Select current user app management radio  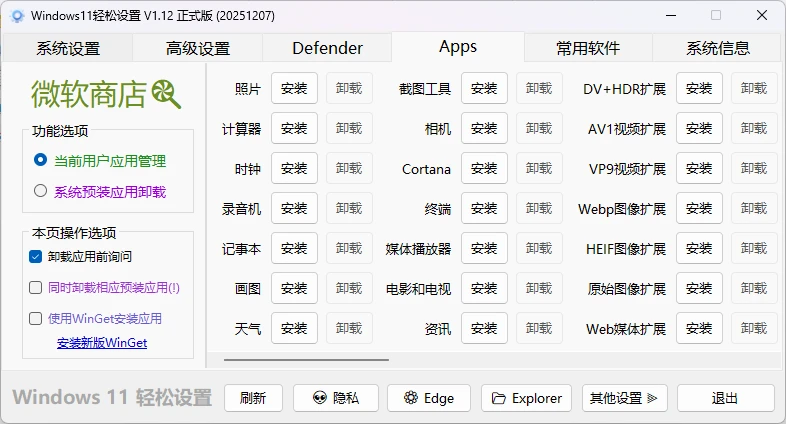point(40,160)
